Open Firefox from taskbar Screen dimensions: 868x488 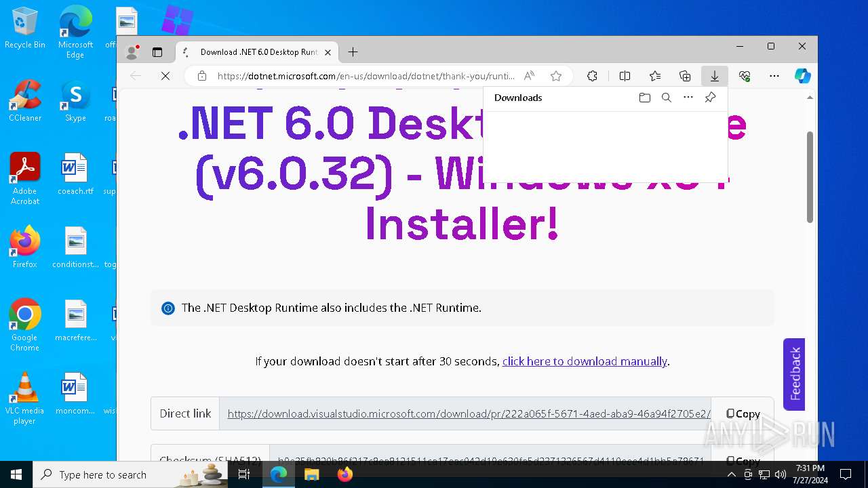[x=344, y=474]
